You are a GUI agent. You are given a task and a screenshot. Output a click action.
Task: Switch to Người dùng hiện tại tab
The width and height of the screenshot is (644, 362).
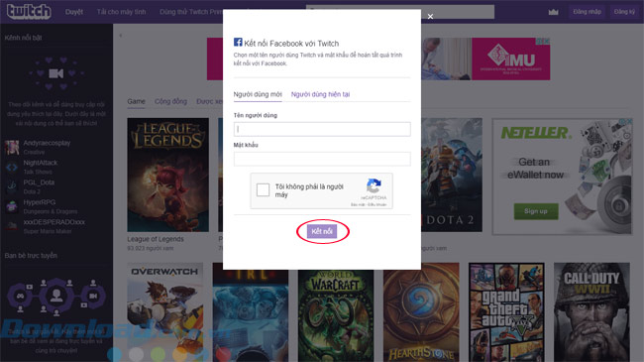pos(320,94)
